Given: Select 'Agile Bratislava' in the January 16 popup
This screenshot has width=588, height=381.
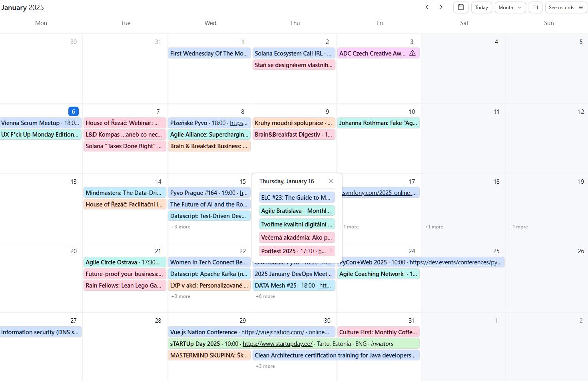Looking at the screenshot, I should pos(296,211).
